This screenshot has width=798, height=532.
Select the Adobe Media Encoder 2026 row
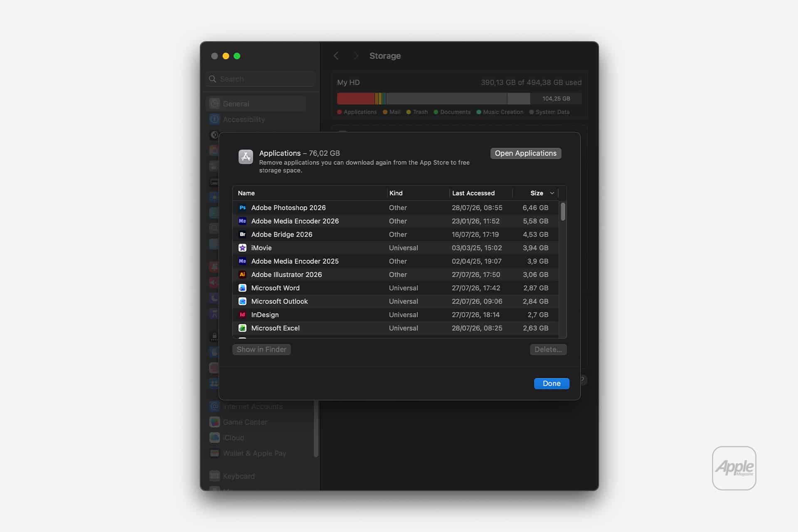coord(396,221)
